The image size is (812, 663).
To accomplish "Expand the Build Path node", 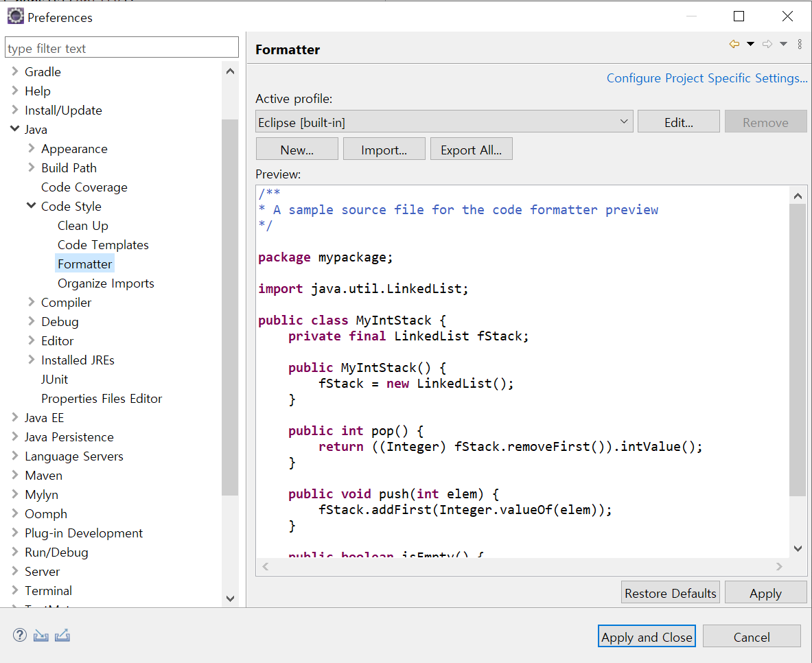I will point(32,168).
